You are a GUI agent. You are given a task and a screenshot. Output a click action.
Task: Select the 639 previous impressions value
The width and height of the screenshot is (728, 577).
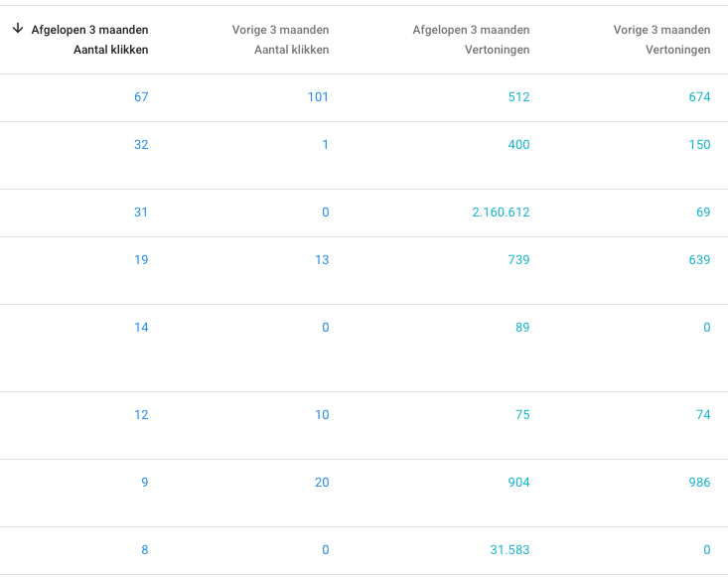tap(699, 260)
